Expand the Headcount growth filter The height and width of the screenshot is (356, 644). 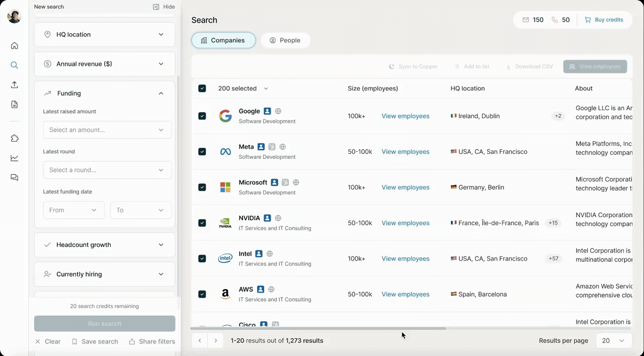point(105,245)
